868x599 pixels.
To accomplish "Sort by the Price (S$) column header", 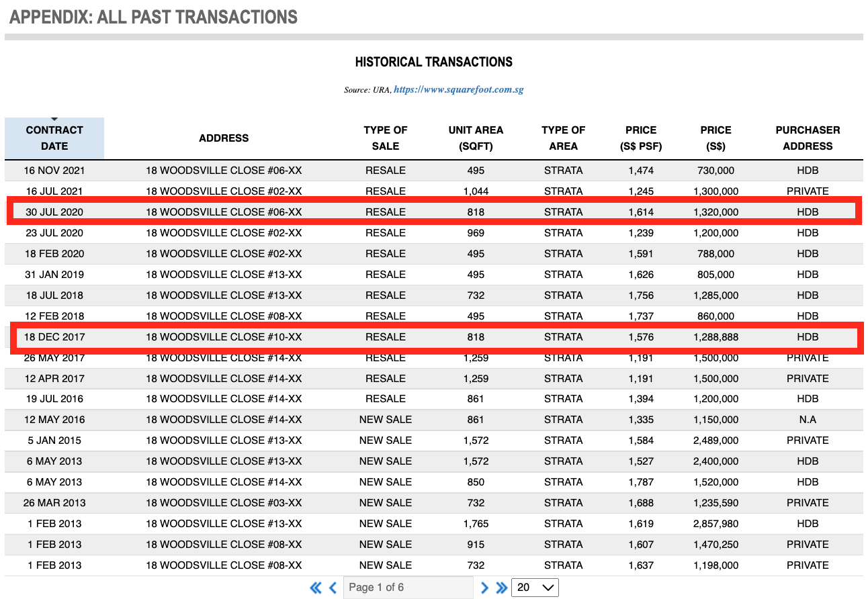I will 715,138.
